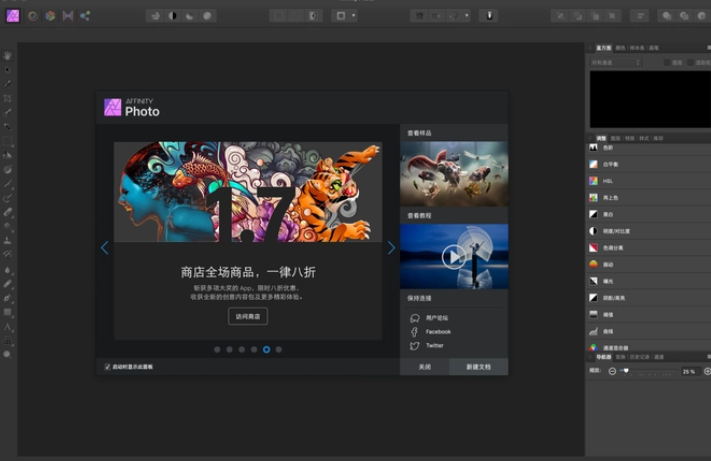Select the Flood Fill tool

(8, 155)
